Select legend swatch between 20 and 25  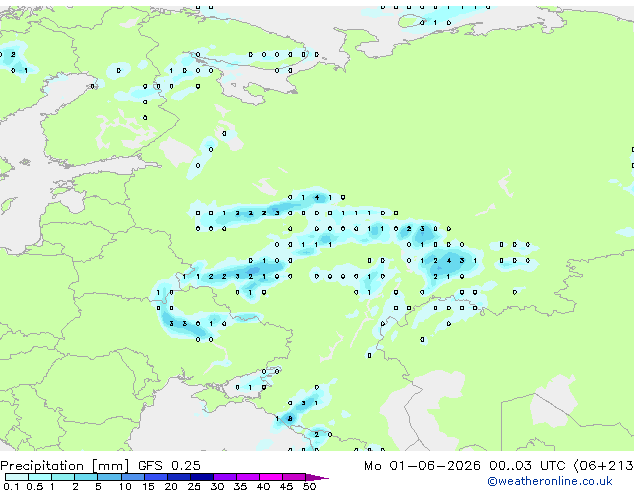coord(178,477)
